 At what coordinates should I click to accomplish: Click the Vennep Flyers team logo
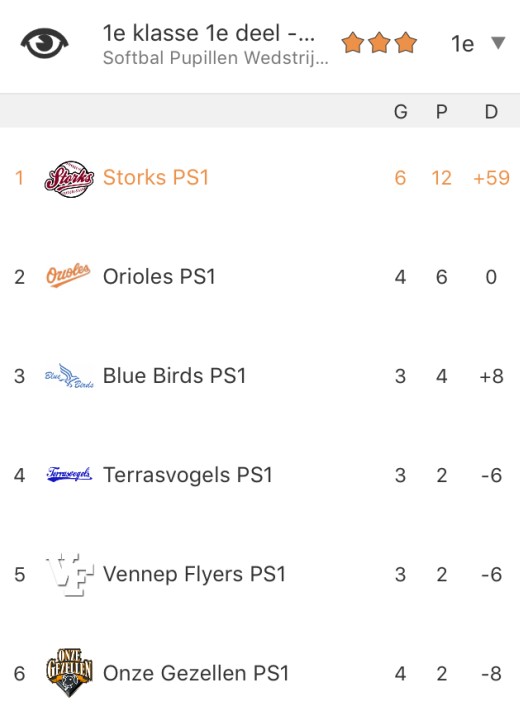coord(70,575)
